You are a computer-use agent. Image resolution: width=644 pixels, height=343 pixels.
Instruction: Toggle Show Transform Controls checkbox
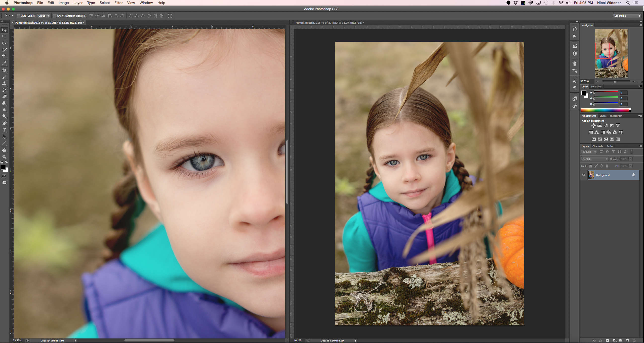pos(54,16)
